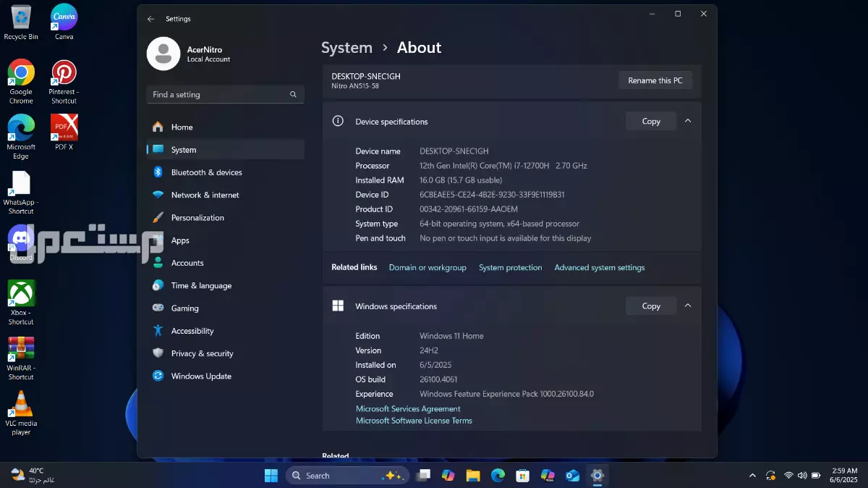
Task: Open Accessibility settings in sidebar
Action: coord(225,331)
